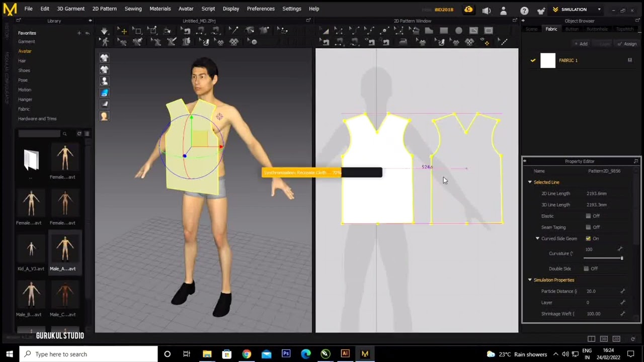Viewport: 644px width, 362px height.
Task: Open the Materials menu
Action: 160,9
